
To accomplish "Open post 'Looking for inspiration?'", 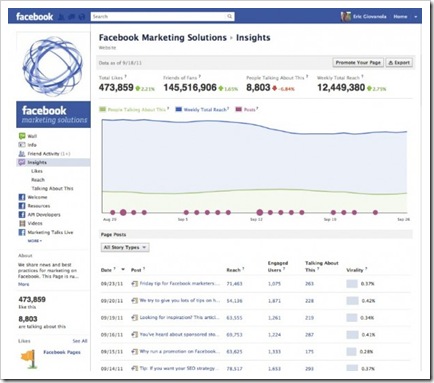I will [180, 317].
